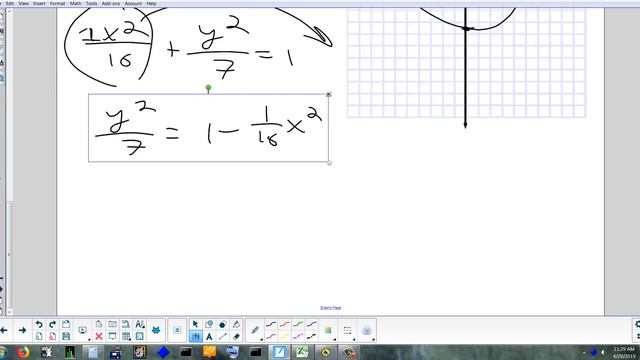The height and width of the screenshot is (360, 640).
Task: Show the screen shade icon
Action: pos(112,336)
